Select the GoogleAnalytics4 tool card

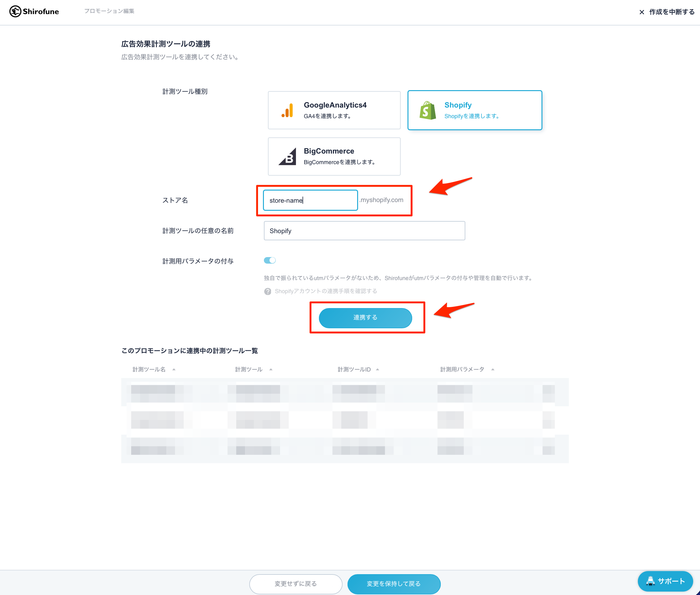(x=334, y=110)
